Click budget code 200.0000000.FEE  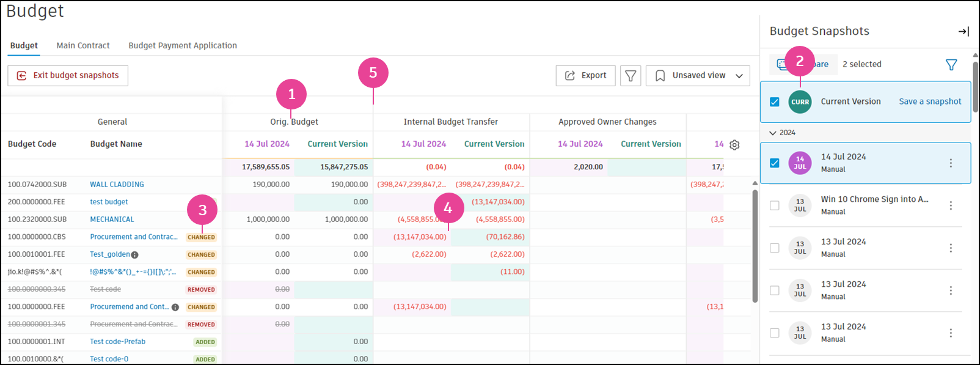coord(36,202)
